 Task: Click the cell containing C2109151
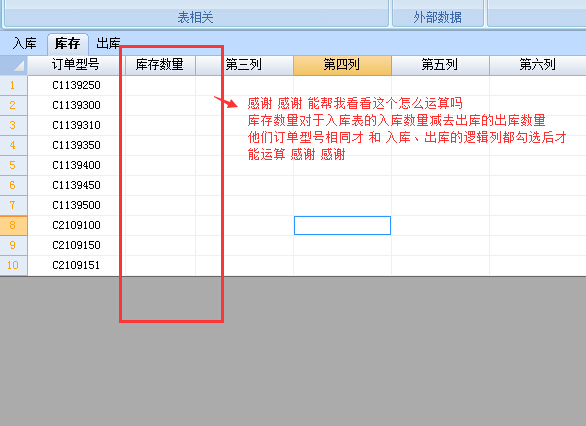pyautogui.click(x=76, y=265)
